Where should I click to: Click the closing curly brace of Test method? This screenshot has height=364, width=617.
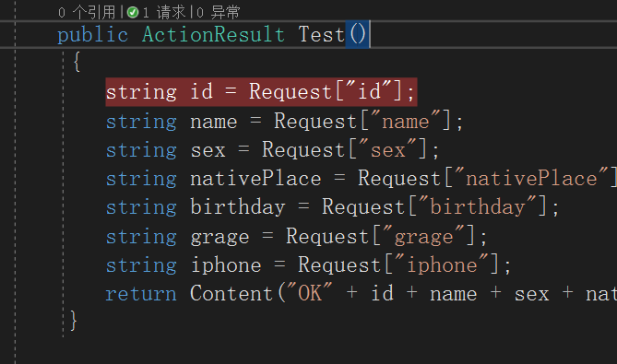(x=73, y=321)
